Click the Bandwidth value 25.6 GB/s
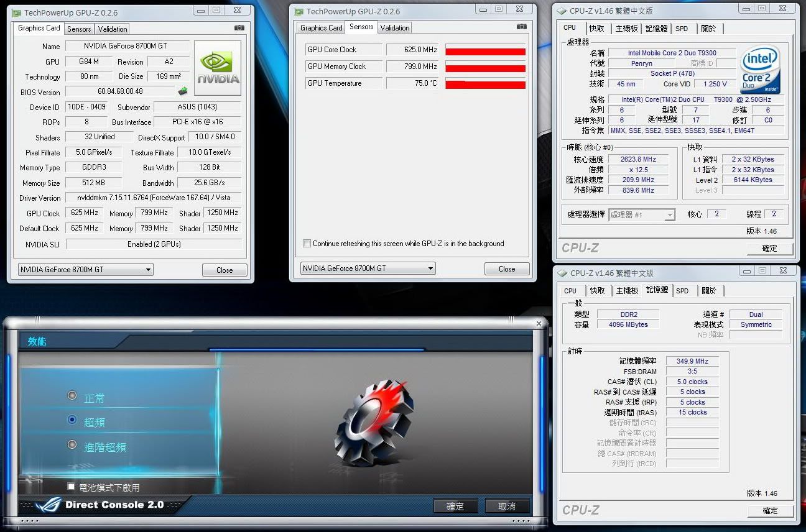This screenshot has height=532, width=806. click(x=210, y=183)
